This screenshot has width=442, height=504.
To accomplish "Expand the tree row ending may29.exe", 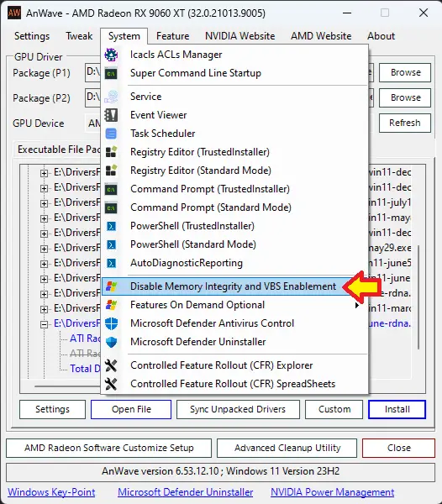I will point(44,249).
